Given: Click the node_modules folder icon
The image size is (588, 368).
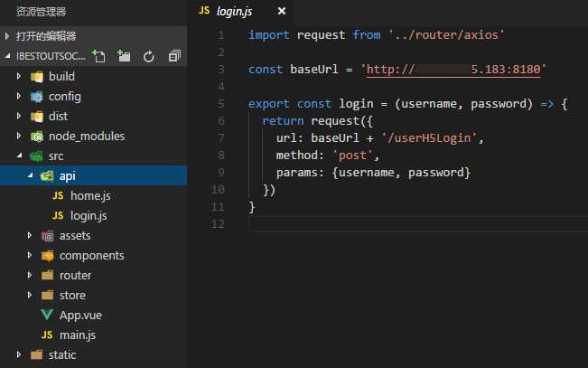Looking at the screenshot, I should click(37, 137).
